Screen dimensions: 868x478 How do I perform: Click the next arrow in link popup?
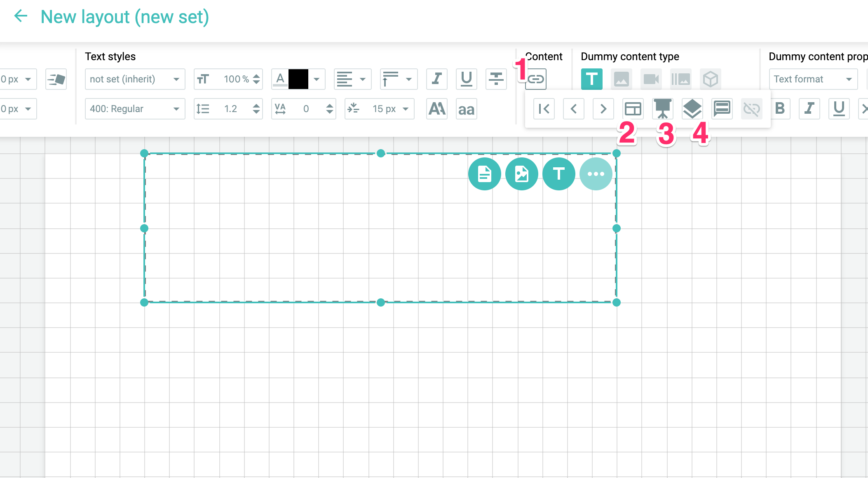pyautogui.click(x=603, y=109)
